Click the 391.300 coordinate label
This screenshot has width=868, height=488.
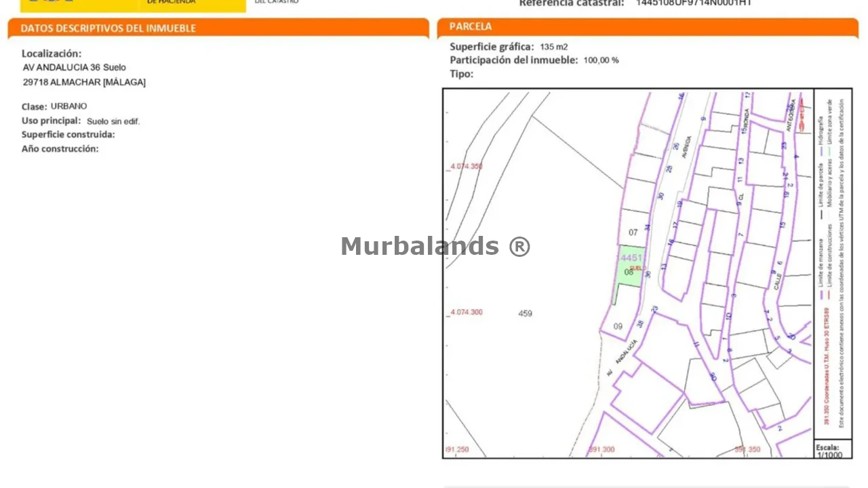[x=601, y=449]
